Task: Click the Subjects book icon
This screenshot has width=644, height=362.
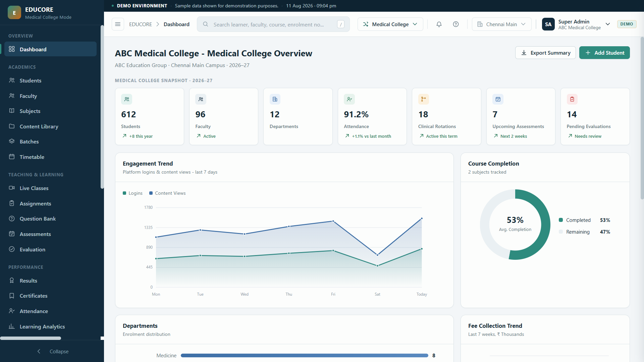Action: [x=12, y=111]
